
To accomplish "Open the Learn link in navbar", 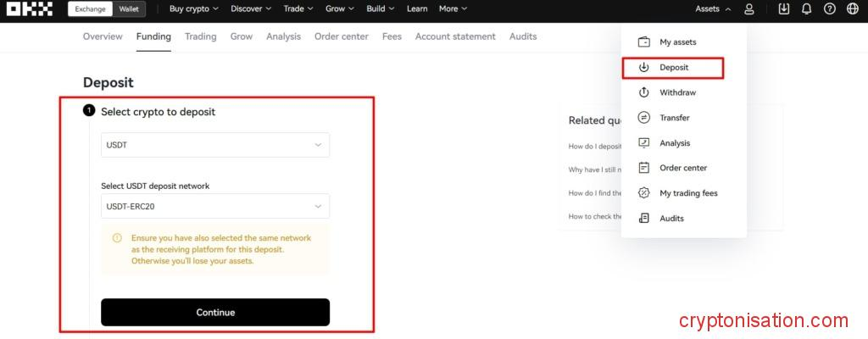I will pos(417,9).
